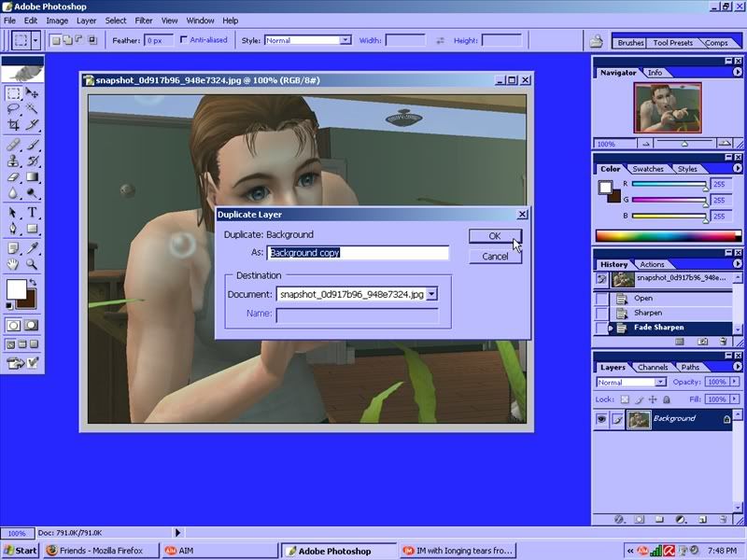The height and width of the screenshot is (560, 747).
Task: Switch to the Actions tab
Action: [652, 264]
